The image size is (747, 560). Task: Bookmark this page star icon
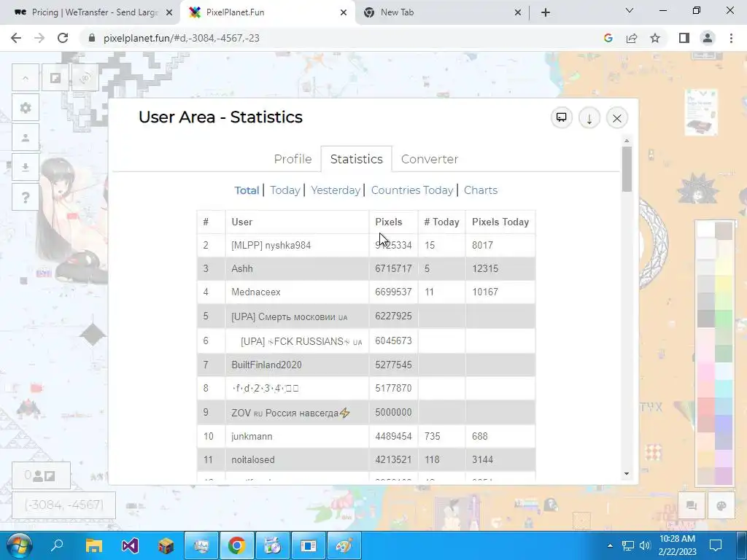point(655,38)
